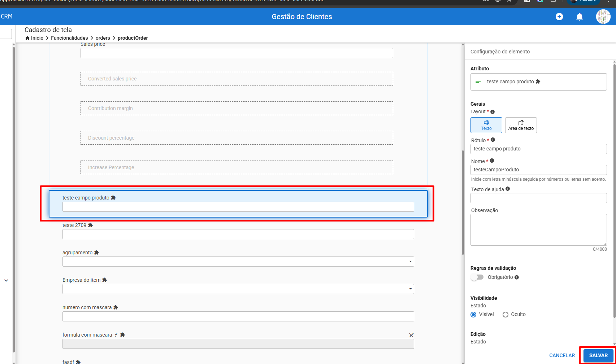Open the agrupamento dropdown
616x364 pixels.
tap(238, 262)
